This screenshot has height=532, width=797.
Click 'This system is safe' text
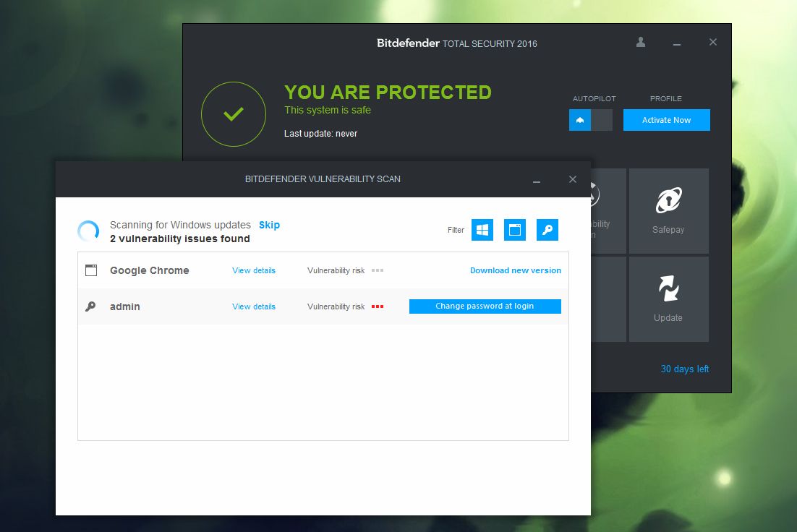tap(328, 110)
